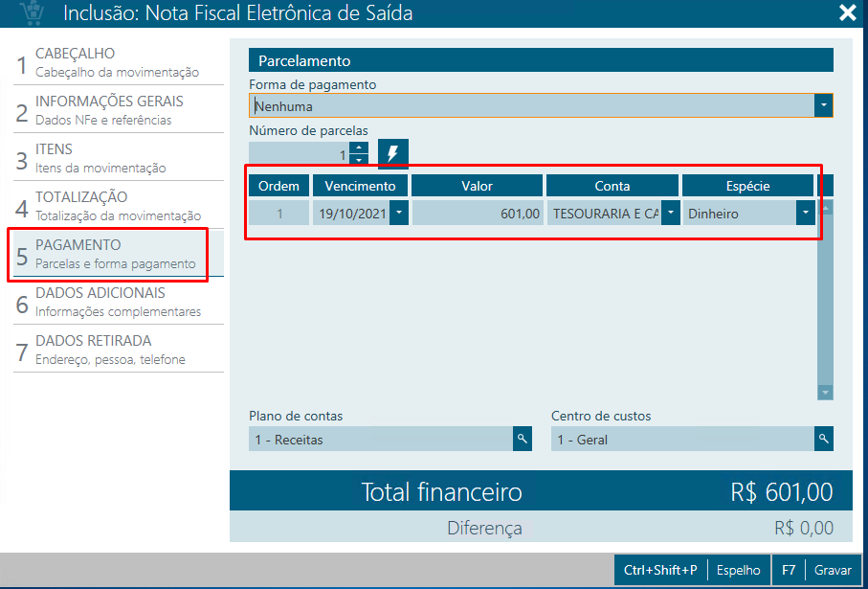Click the Ordem column header
Screen dimensions: 868x589
pyautogui.click(x=279, y=186)
